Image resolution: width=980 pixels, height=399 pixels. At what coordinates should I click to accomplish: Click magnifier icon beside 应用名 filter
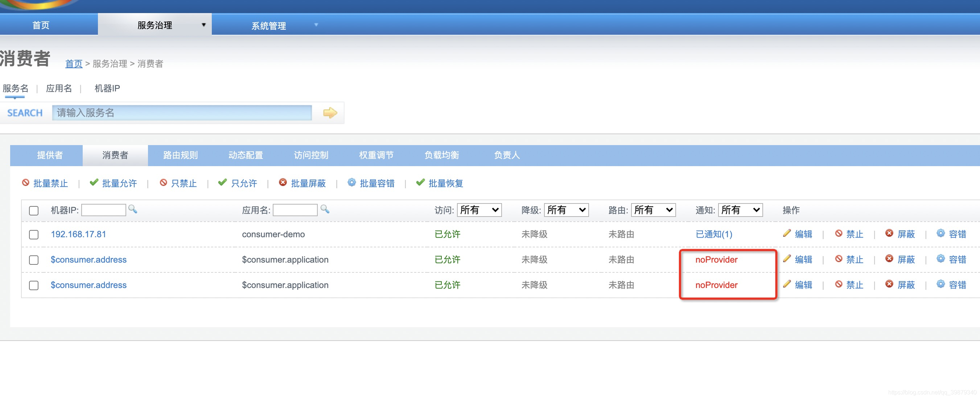coord(325,209)
